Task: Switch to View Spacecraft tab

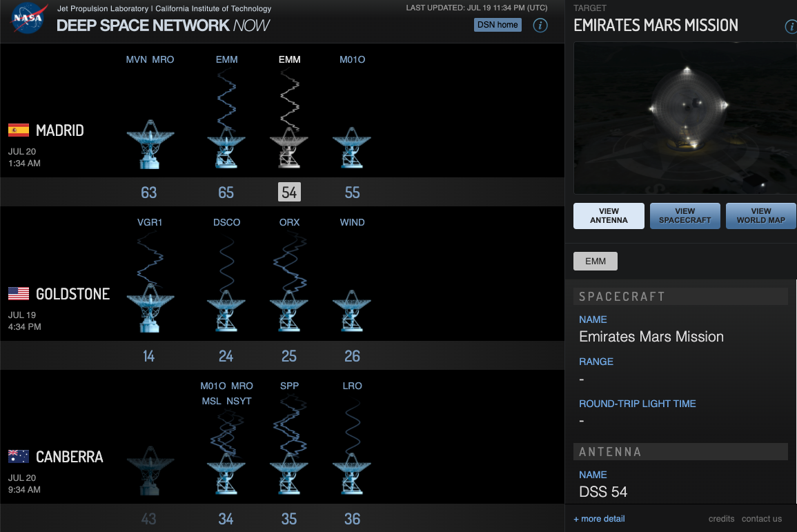Action: [x=685, y=216]
